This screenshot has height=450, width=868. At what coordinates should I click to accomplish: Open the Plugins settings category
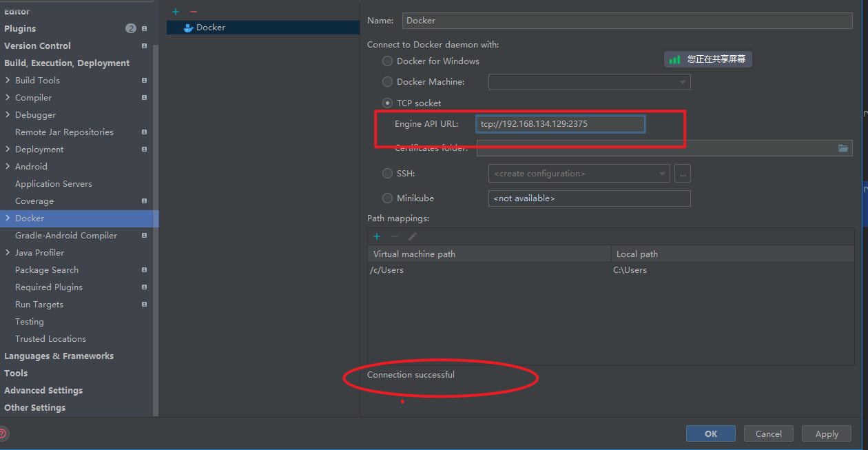click(20, 28)
